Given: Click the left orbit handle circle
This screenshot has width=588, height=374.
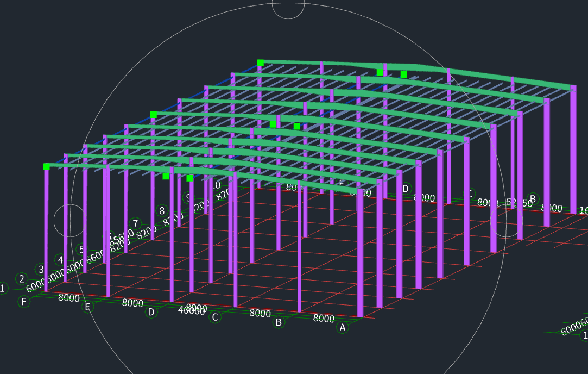Looking at the screenshot, I should point(70,221).
